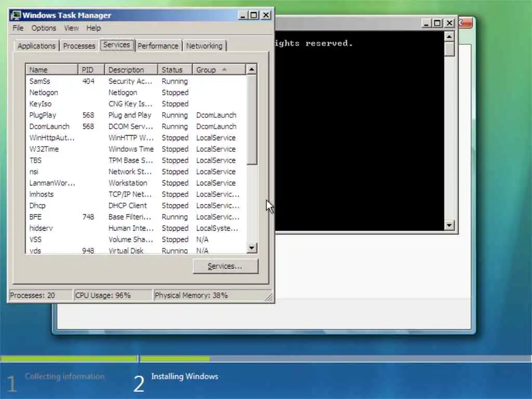Click scroll down arrow in command prompt window
Screen dimensions: 532x399
point(449,225)
